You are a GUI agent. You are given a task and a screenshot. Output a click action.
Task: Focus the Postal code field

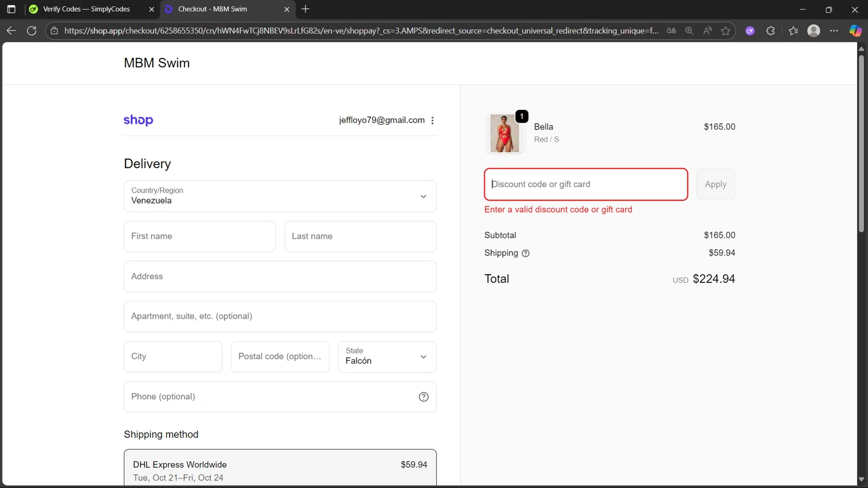[x=280, y=357]
